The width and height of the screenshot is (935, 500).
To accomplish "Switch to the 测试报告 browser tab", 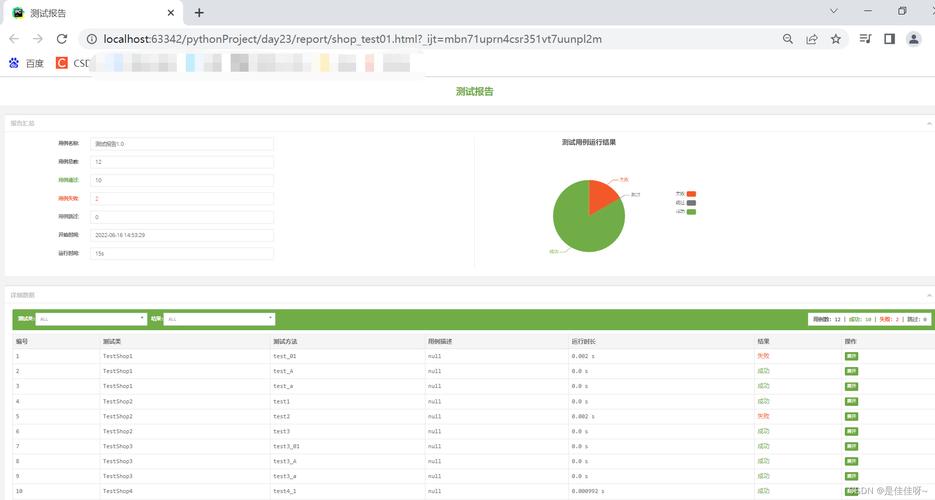I will pyautogui.click(x=92, y=13).
